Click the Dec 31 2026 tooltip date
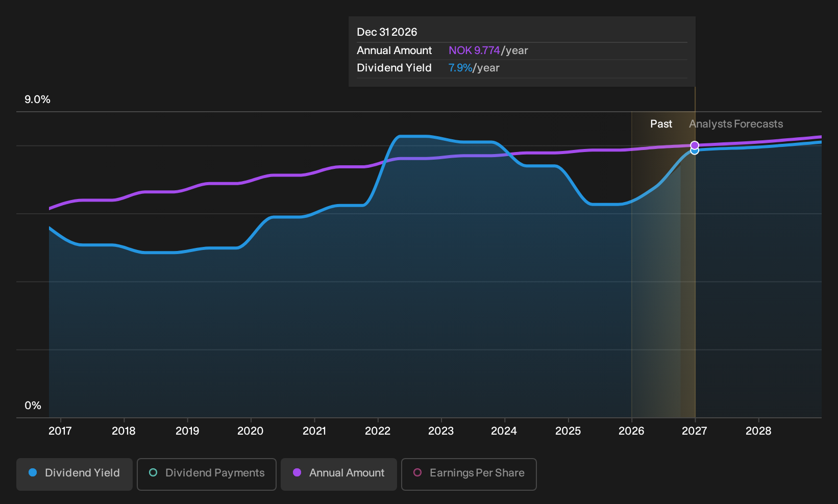The height and width of the screenshot is (504, 838). [387, 32]
